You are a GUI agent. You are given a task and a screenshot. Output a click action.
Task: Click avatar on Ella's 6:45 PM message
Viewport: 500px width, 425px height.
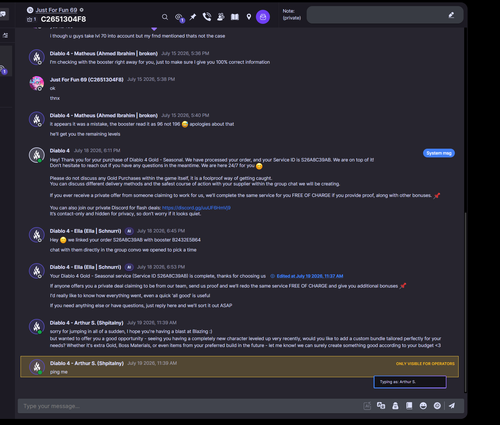point(37,235)
